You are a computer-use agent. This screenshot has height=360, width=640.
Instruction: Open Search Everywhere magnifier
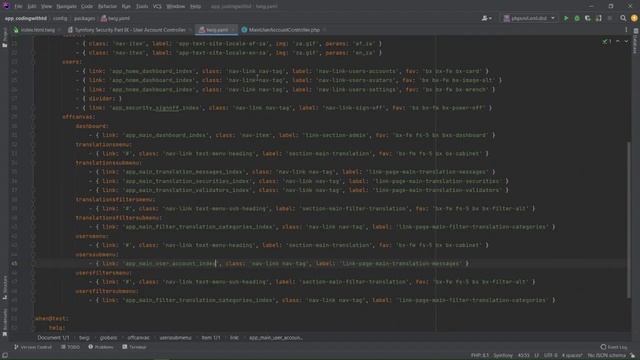coord(623,18)
